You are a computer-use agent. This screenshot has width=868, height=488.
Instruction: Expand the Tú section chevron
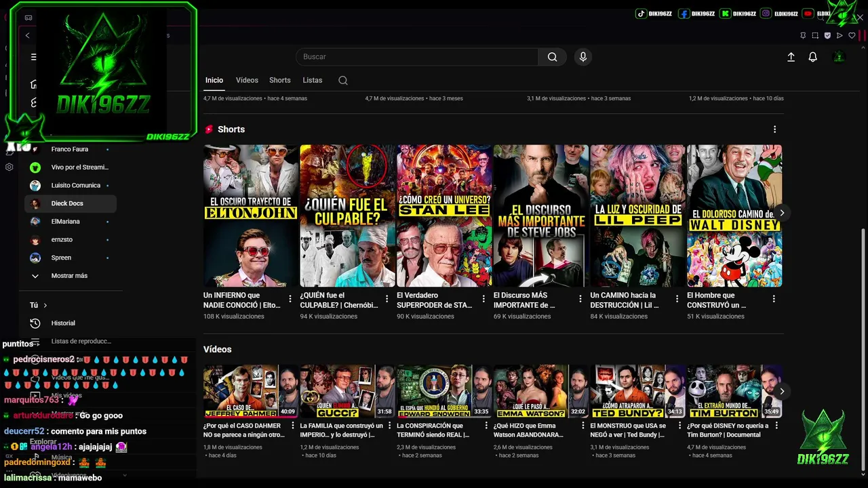(45, 306)
